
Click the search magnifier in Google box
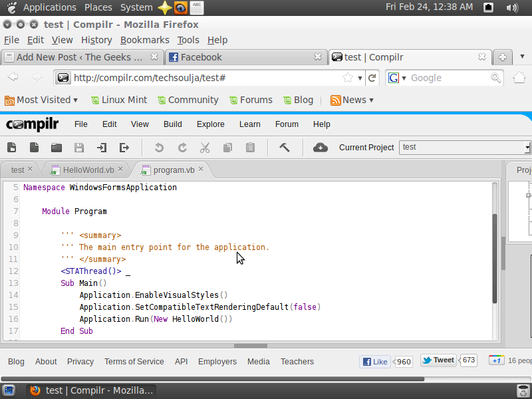tap(495, 78)
